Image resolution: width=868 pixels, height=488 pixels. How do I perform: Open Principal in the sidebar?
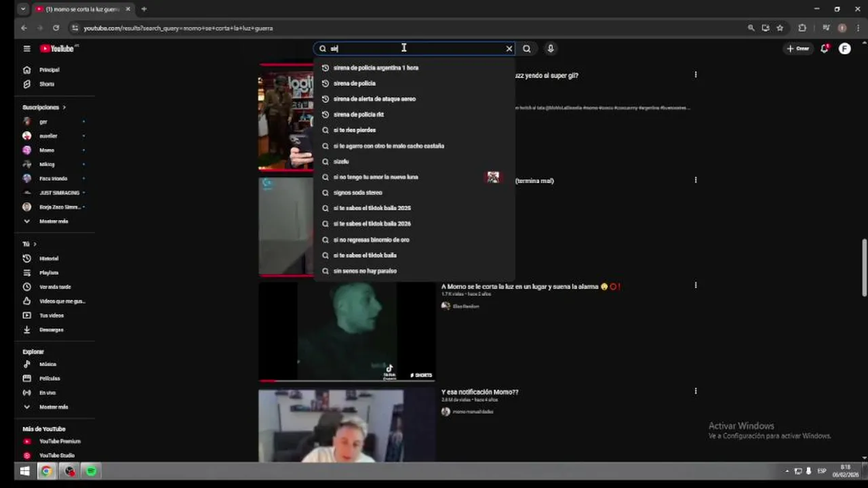49,70
